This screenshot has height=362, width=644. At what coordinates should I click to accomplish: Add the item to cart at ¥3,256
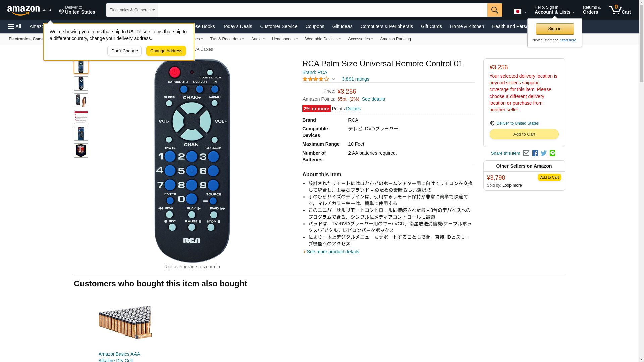click(x=524, y=134)
